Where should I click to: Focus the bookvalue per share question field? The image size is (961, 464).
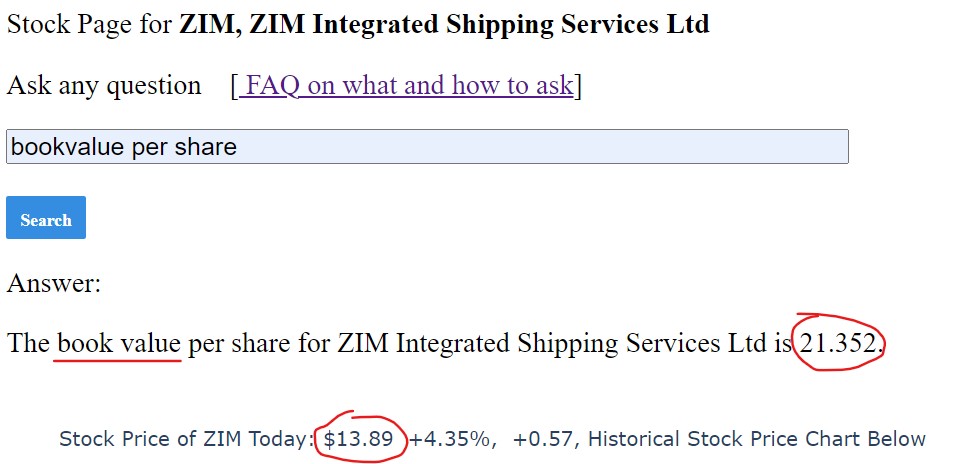(427, 146)
